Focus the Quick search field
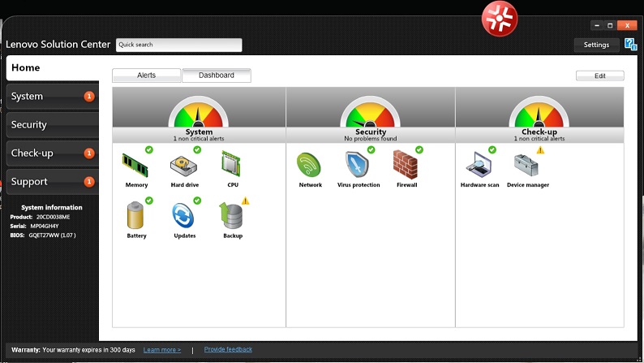Image resolution: width=644 pixels, height=363 pixels. coord(179,45)
